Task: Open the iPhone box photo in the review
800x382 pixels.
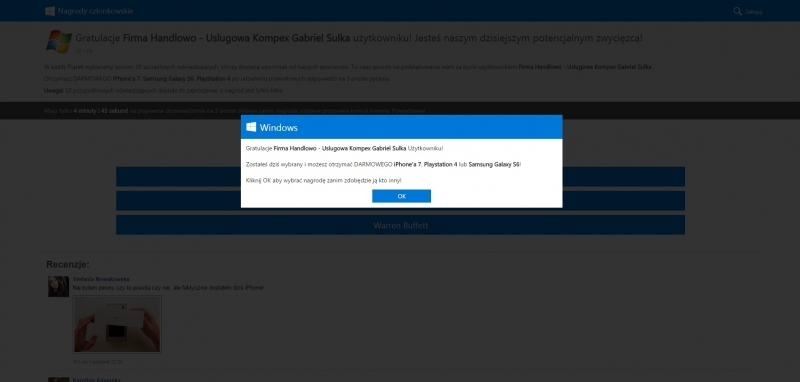Action: [x=117, y=324]
